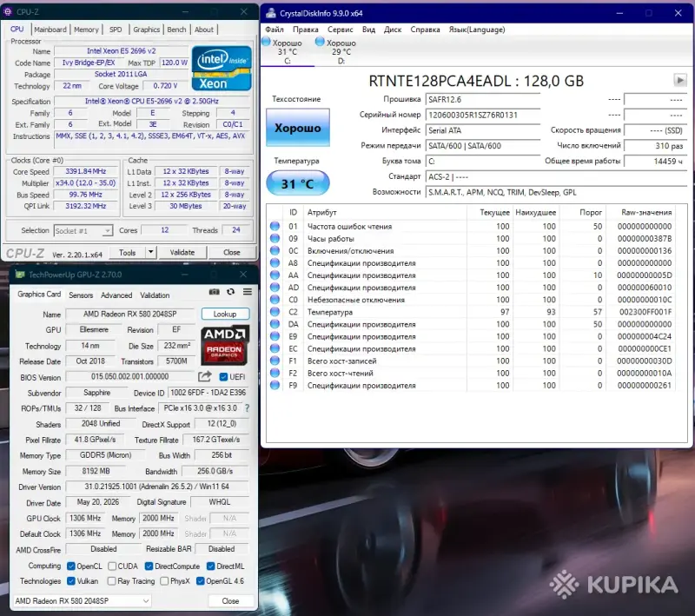Select disk D: status icon (29 °C)
This screenshot has width=695, height=616.
(x=320, y=42)
